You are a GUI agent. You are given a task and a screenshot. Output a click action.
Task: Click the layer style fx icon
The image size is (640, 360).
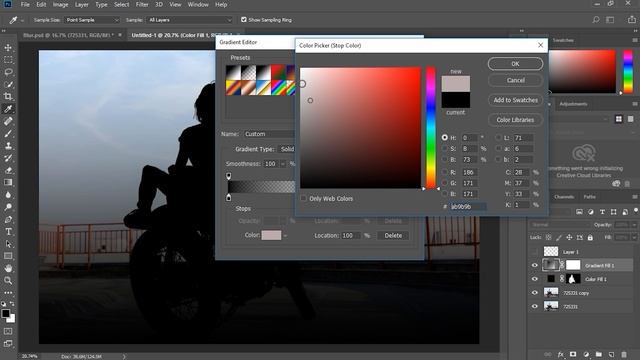[561, 354]
